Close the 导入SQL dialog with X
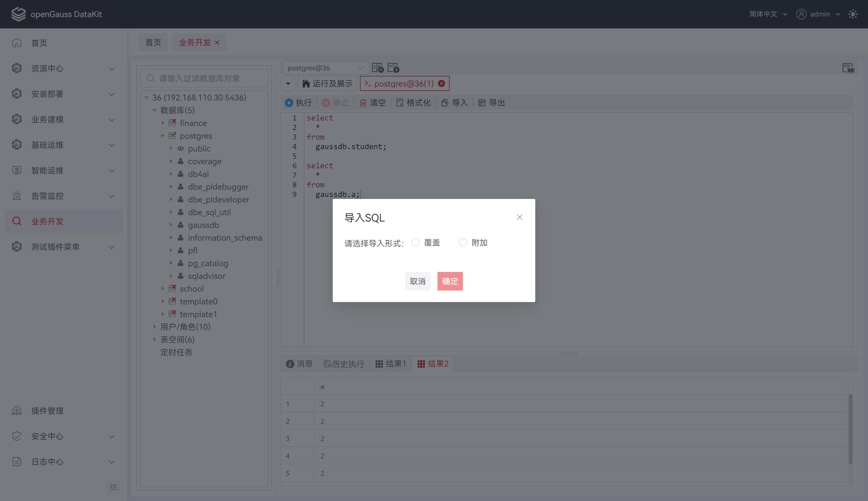The height and width of the screenshot is (501, 868). tap(519, 217)
